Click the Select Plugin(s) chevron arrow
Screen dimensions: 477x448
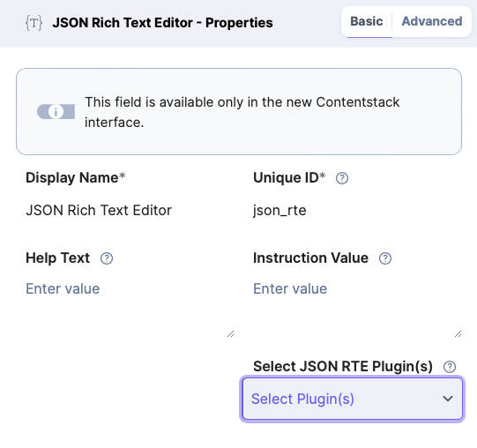coord(448,399)
